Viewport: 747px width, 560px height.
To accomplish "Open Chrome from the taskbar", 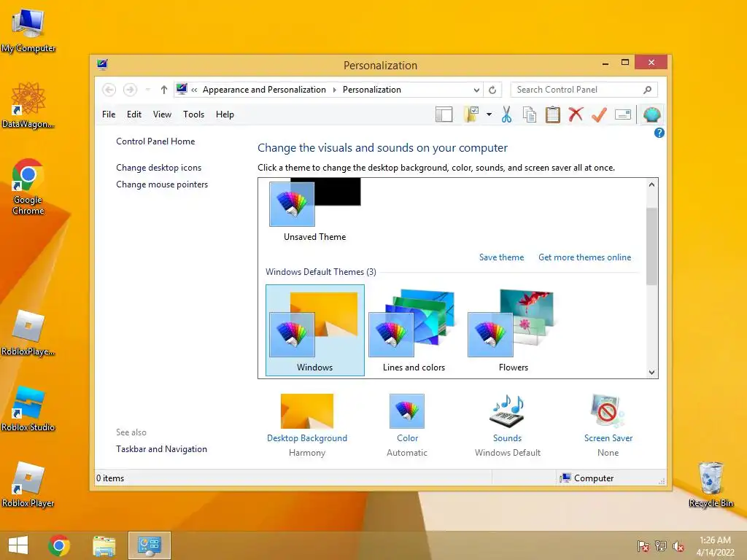I will tap(59, 545).
